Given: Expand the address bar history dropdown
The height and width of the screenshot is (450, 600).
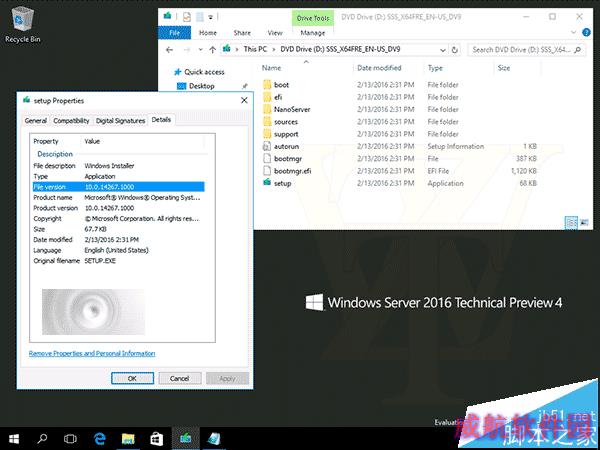Looking at the screenshot, I should click(443, 50).
